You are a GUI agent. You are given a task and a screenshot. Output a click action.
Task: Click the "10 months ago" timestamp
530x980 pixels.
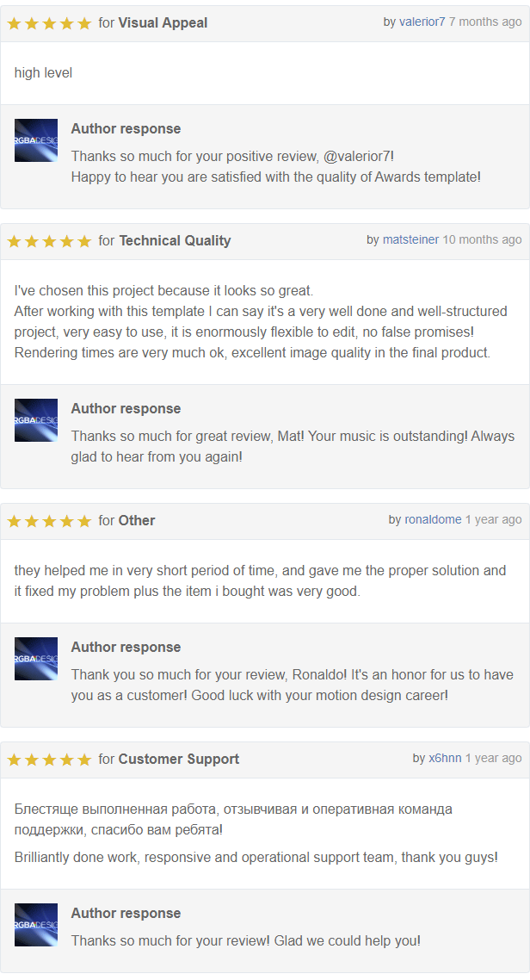[x=483, y=240]
